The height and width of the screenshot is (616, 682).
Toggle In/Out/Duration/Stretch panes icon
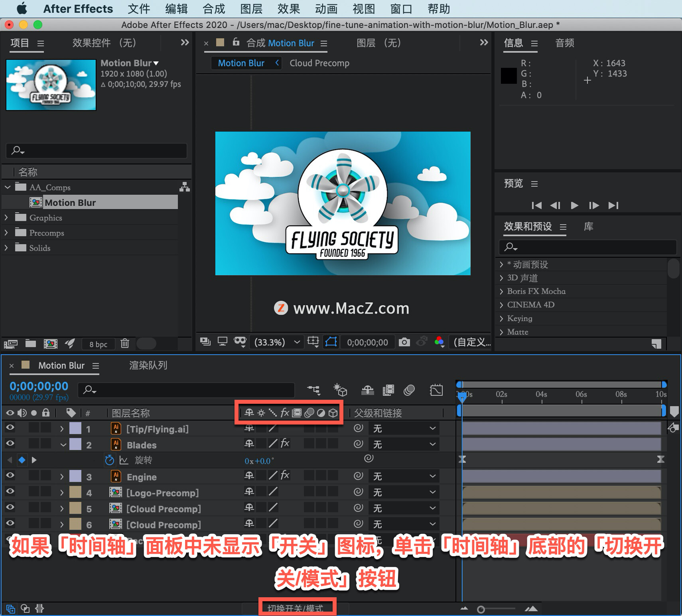click(x=39, y=608)
